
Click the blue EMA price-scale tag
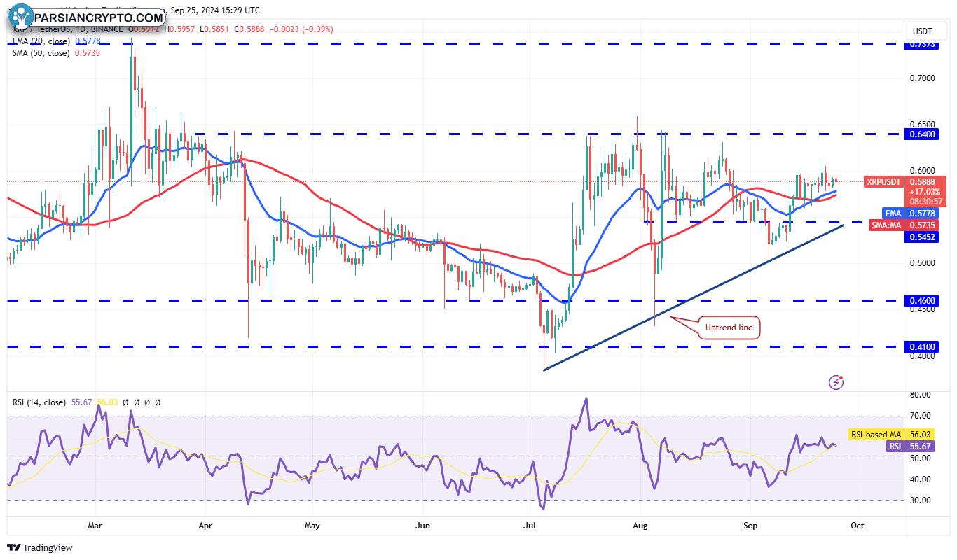pos(893,213)
